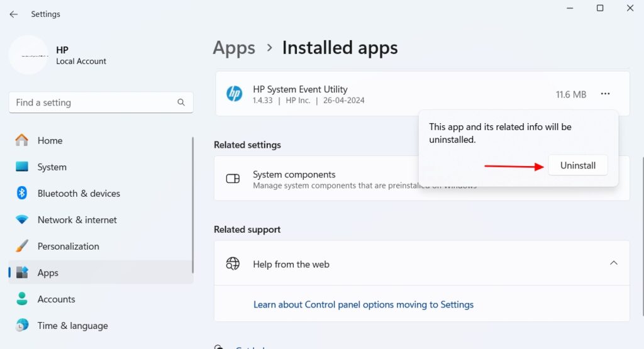Open System settings in the sidebar

tap(101, 167)
